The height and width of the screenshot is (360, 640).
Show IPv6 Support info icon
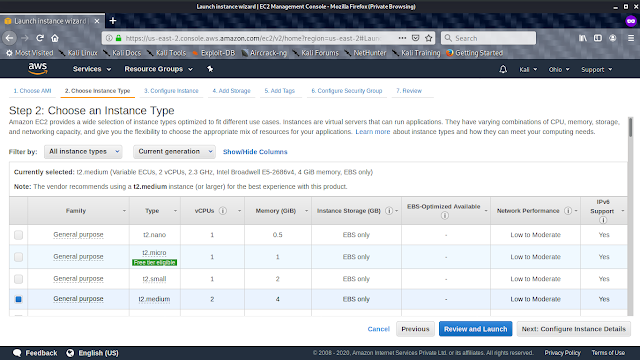[603, 220]
